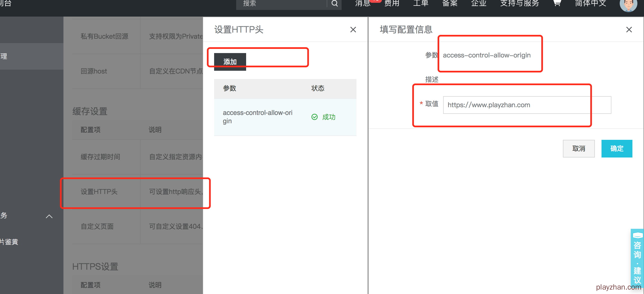The height and width of the screenshot is (294, 644).
Task: Close the 填写配置信息 dialog
Action: 629,30
